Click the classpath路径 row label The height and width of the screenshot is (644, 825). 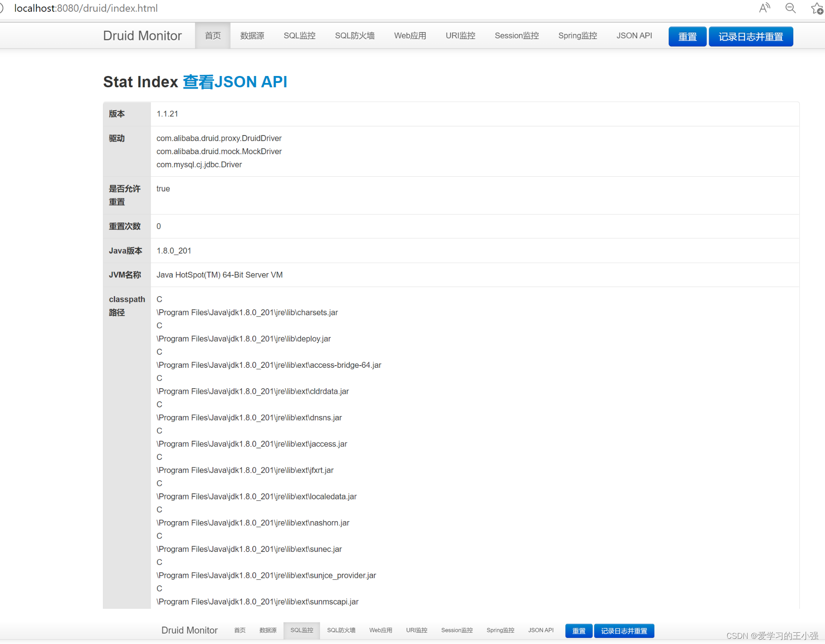pos(127,306)
